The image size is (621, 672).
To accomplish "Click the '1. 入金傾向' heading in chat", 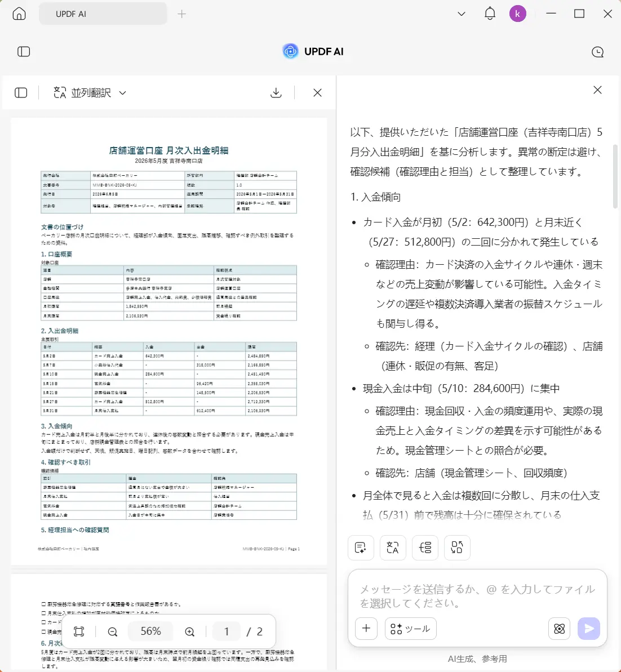I will click(x=376, y=197).
